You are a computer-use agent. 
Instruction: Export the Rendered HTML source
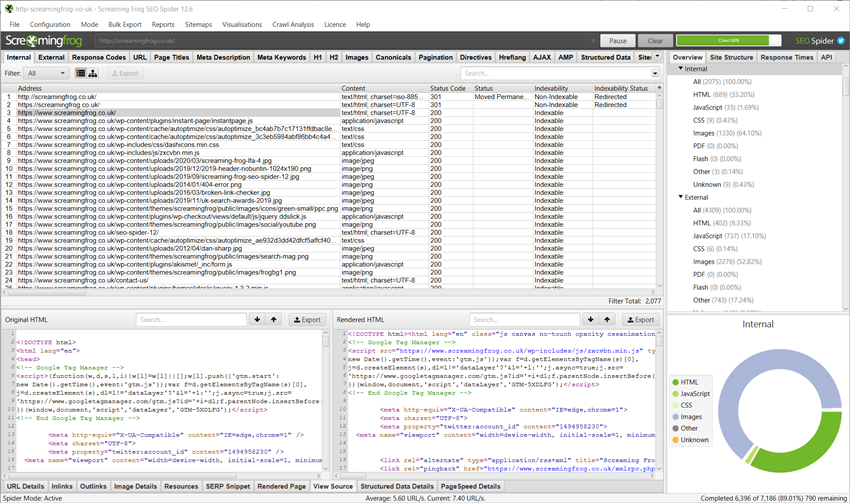pyautogui.click(x=640, y=320)
